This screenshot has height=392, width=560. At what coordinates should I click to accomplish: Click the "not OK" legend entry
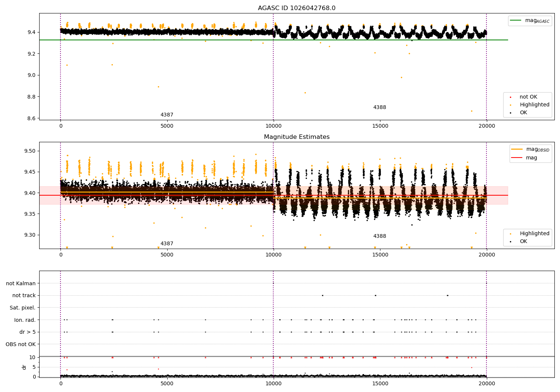click(x=528, y=97)
